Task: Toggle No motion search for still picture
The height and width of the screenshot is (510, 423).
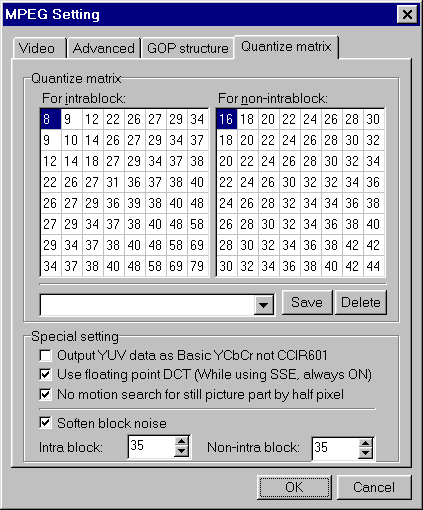Action: pyautogui.click(x=45, y=394)
